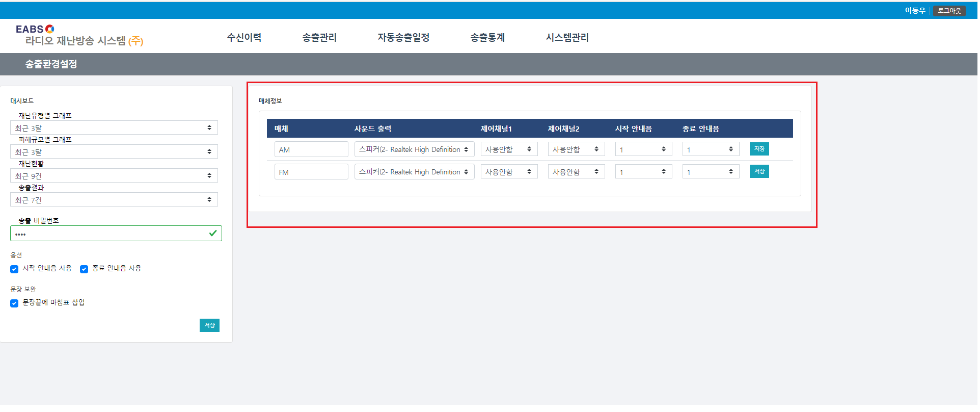Viewport: 980px width, 412px height.
Task: Click the 제어채널1 column header
Action: 496,128
